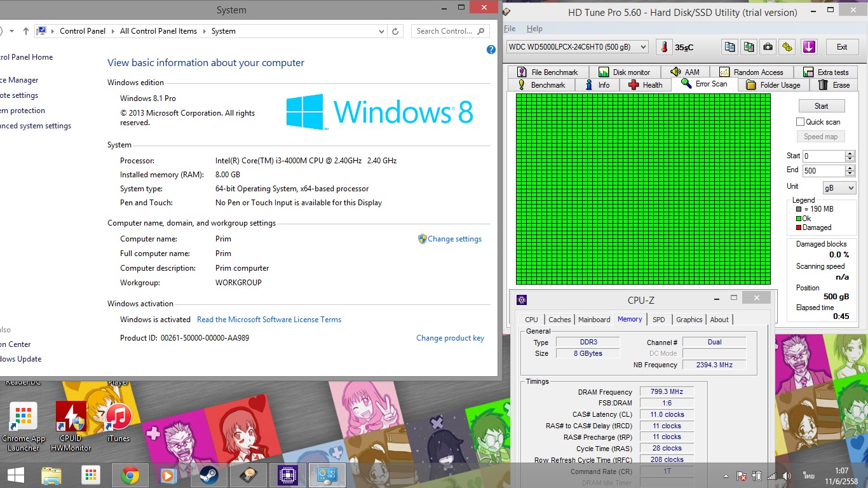This screenshot has height=488, width=868.
Task: Open the Disk monitor tab
Action: point(625,72)
